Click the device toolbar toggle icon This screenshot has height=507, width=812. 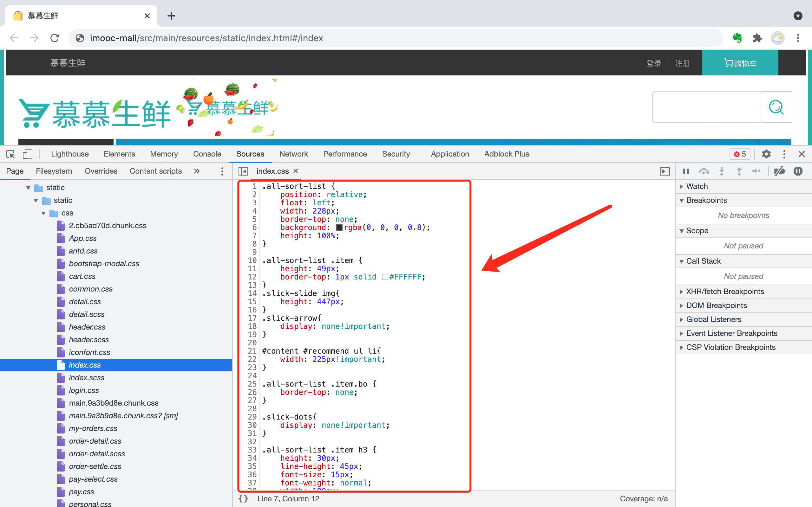pyautogui.click(x=28, y=154)
